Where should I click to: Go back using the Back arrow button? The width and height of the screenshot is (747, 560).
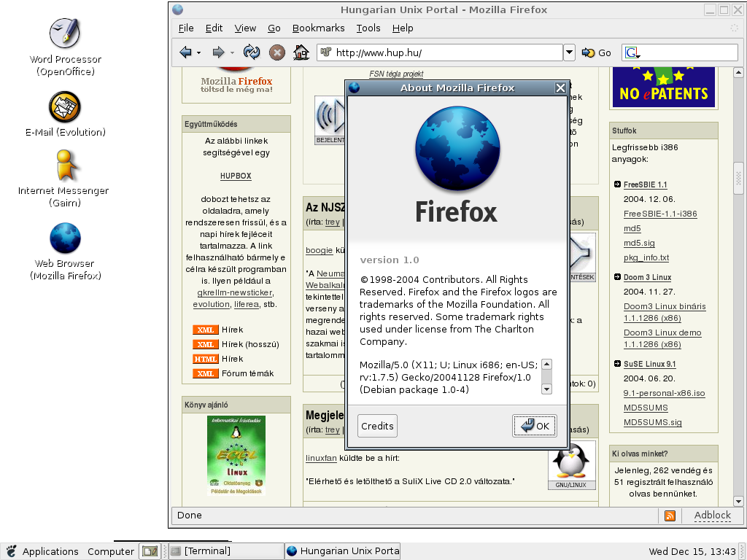185,52
